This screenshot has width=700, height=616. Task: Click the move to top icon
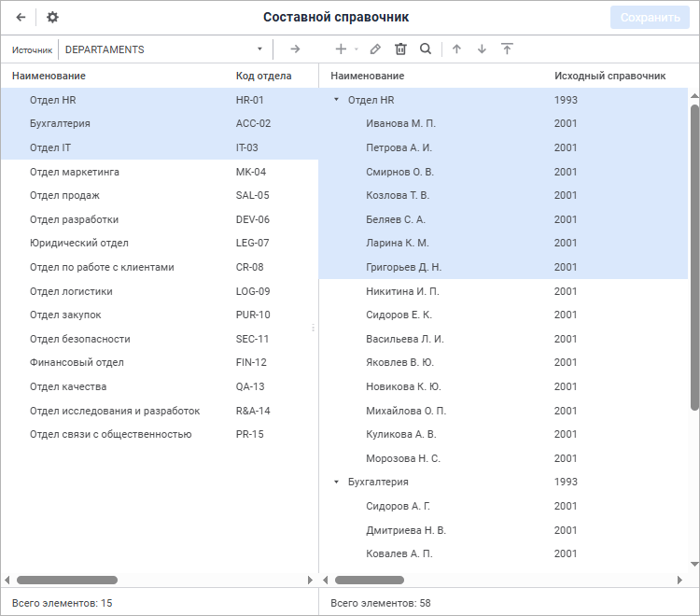tap(507, 49)
